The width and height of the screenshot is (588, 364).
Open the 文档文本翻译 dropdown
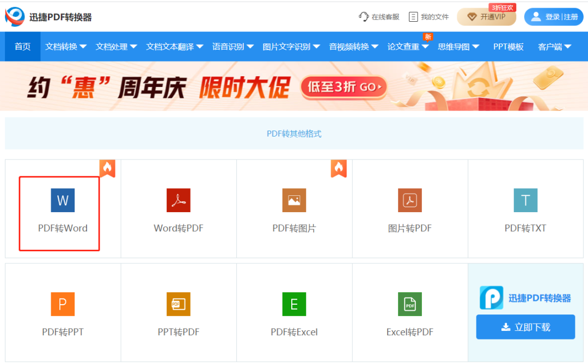[174, 46]
